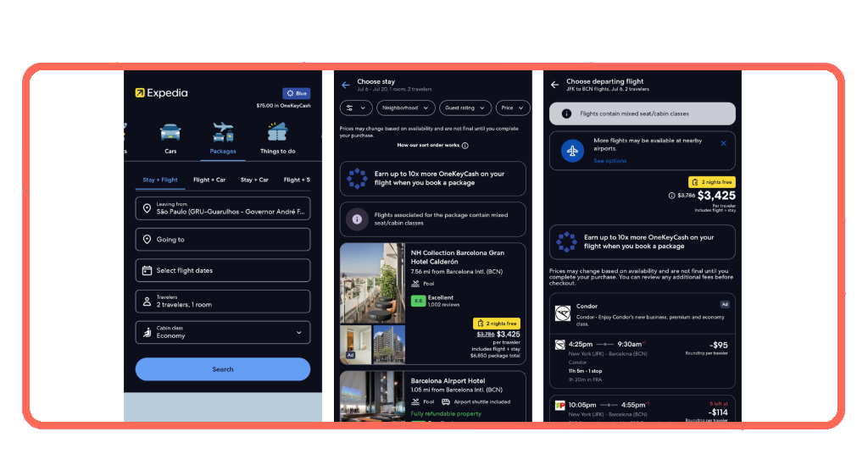This screenshot has height=454, width=868.
Task: Click 2 nights free badge on NH Collection card
Action: [x=497, y=324]
